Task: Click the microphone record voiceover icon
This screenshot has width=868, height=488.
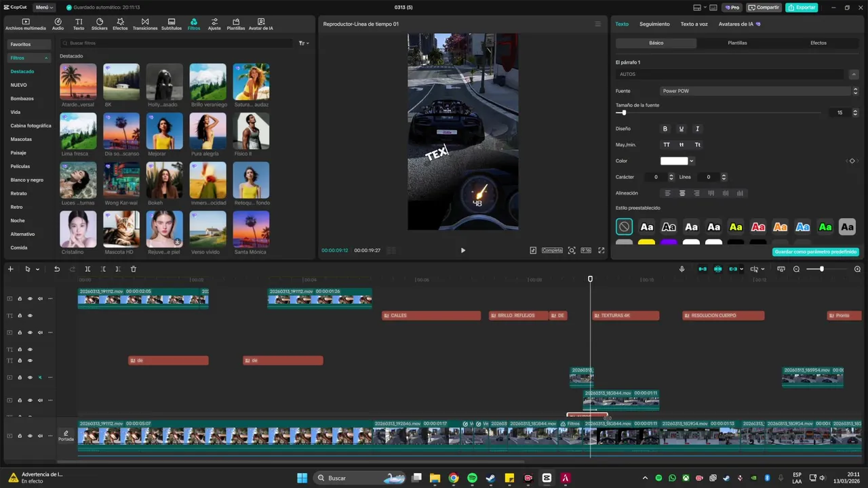Action: coord(682,269)
